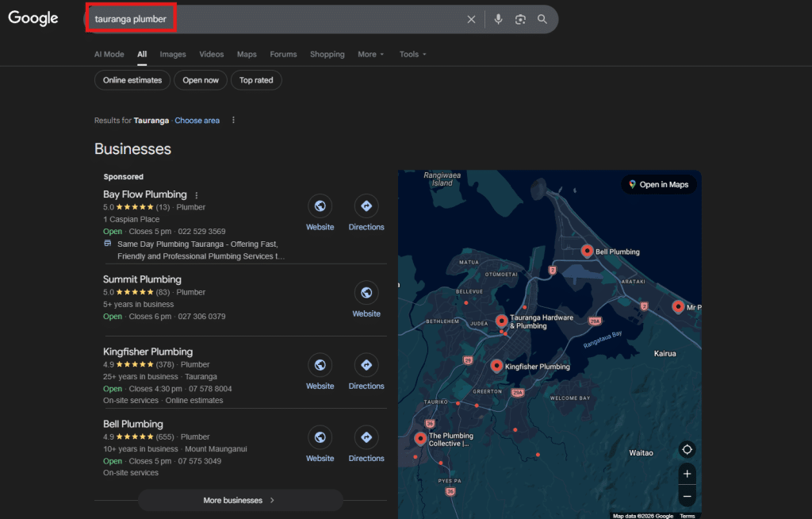The width and height of the screenshot is (812, 519).
Task: Click the Terms link on the map
Action: (688, 516)
